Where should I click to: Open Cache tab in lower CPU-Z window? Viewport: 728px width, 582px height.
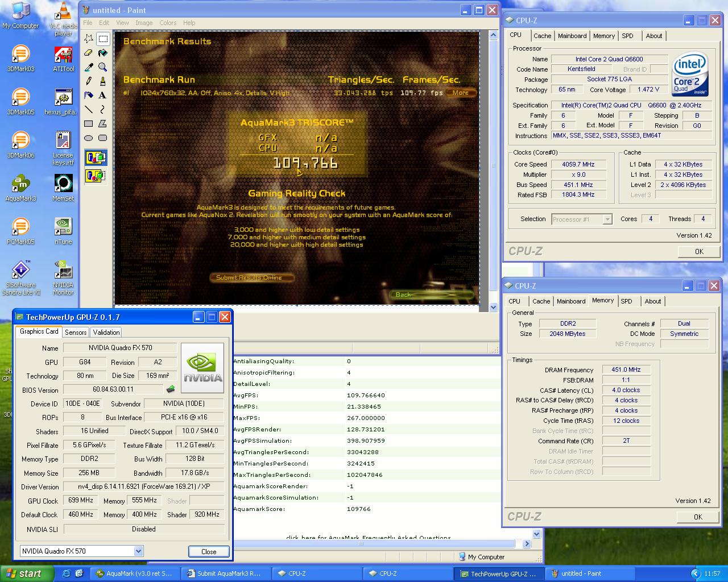click(x=541, y=301)
